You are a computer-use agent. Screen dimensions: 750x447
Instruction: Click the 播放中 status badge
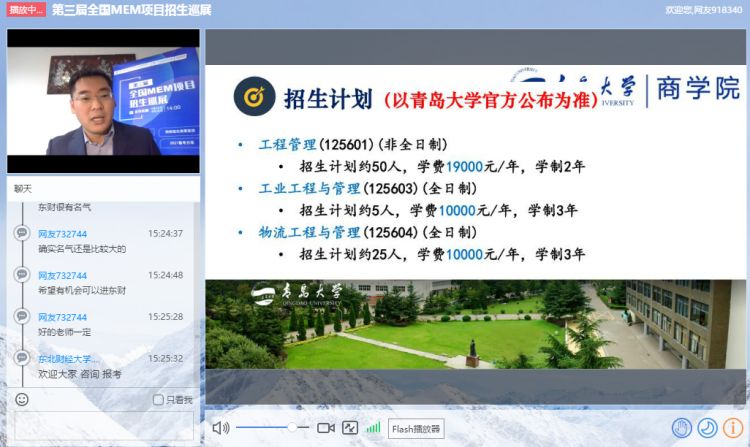(x=26, y=10)
